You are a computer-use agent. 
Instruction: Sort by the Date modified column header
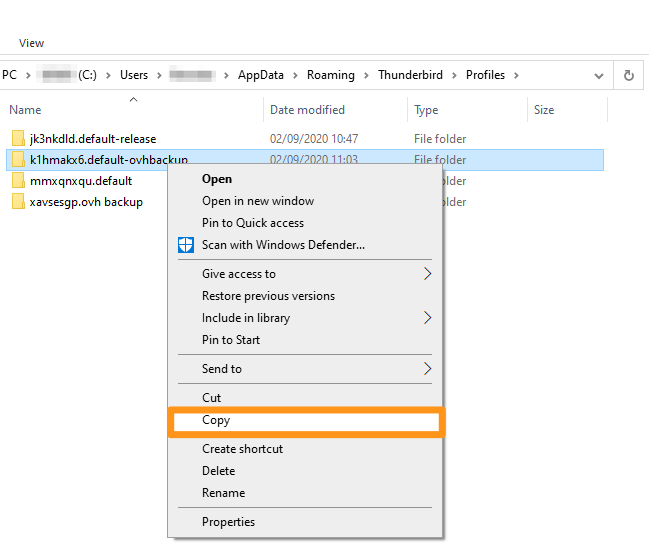pyautogui.click(x=307, y=110)
